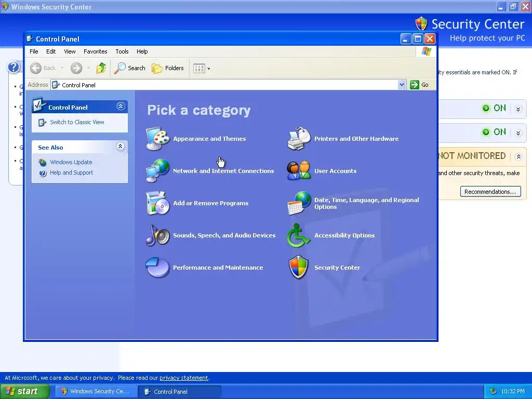Click the User Accounts text link

click(x=335, y=170)
